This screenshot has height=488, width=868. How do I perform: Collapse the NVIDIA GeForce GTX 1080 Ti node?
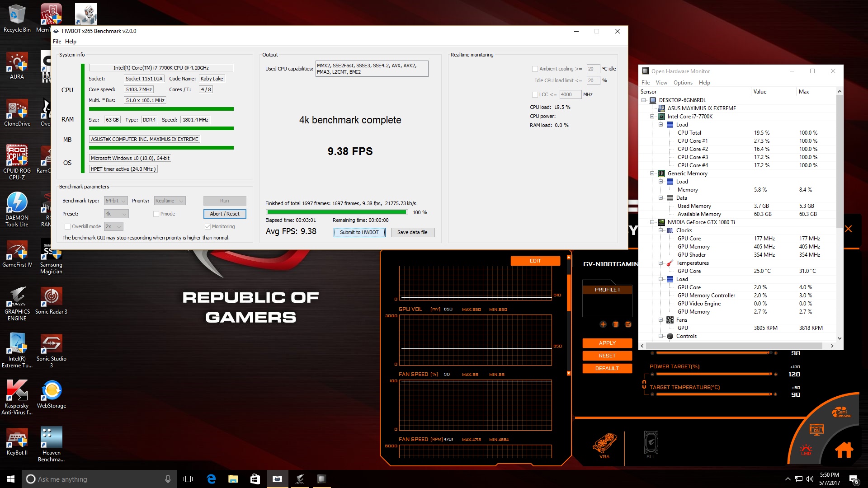click(x=652, y=222)
